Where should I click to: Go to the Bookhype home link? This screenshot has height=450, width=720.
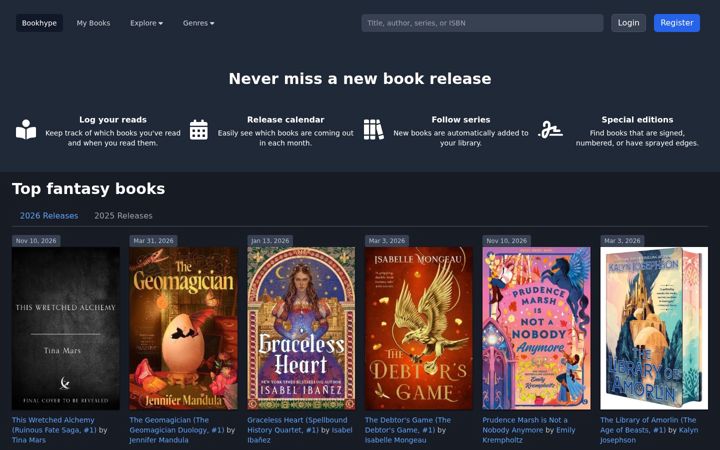(x=39, y=23)
